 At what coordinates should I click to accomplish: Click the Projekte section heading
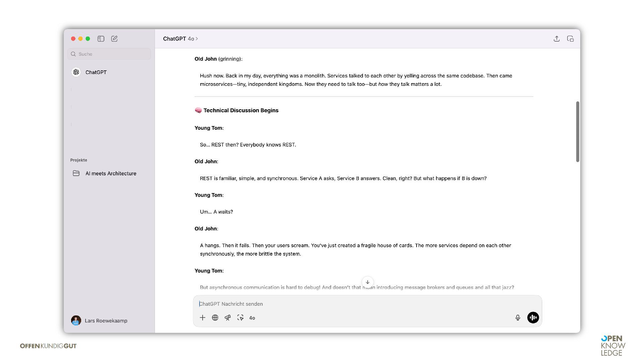click(x=78, y=160)
